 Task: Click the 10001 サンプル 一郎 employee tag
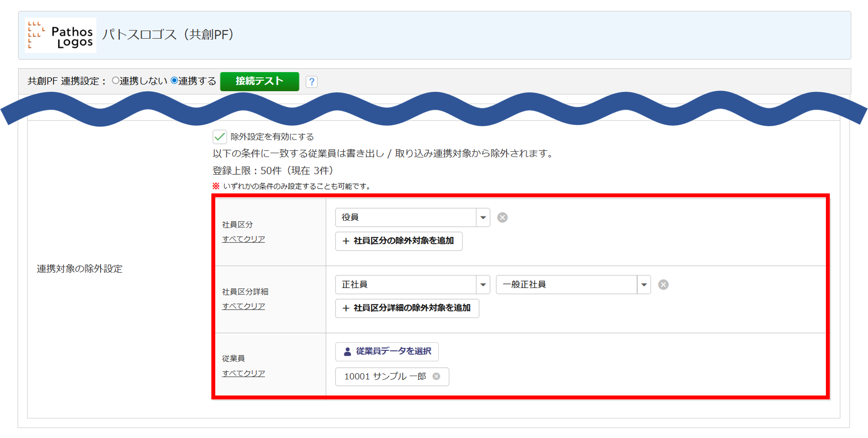[x=385, y=376]
